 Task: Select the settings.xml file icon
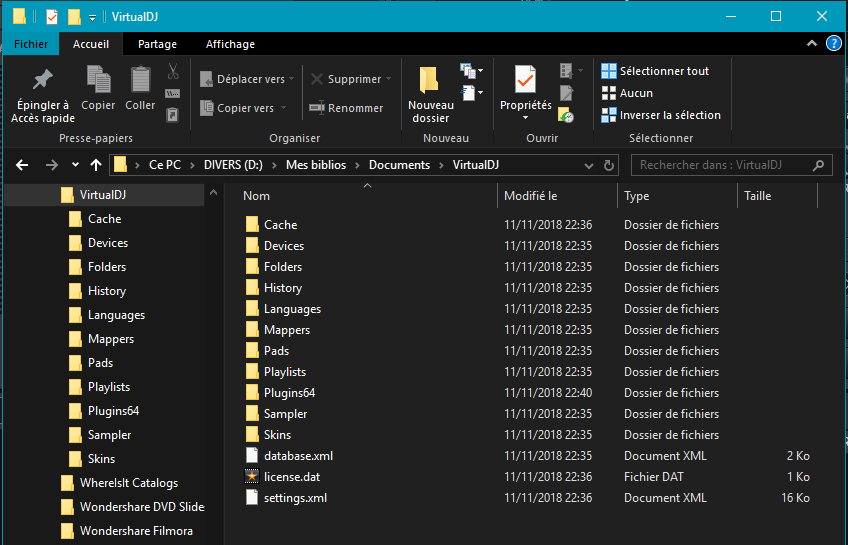[251, 497]
